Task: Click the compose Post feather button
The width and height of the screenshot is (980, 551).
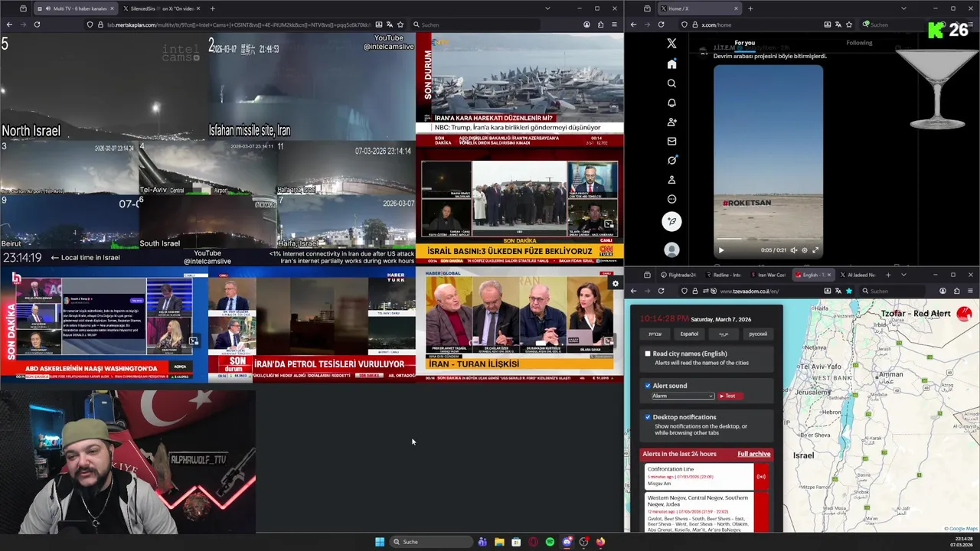Action: [x=671, y=222]
